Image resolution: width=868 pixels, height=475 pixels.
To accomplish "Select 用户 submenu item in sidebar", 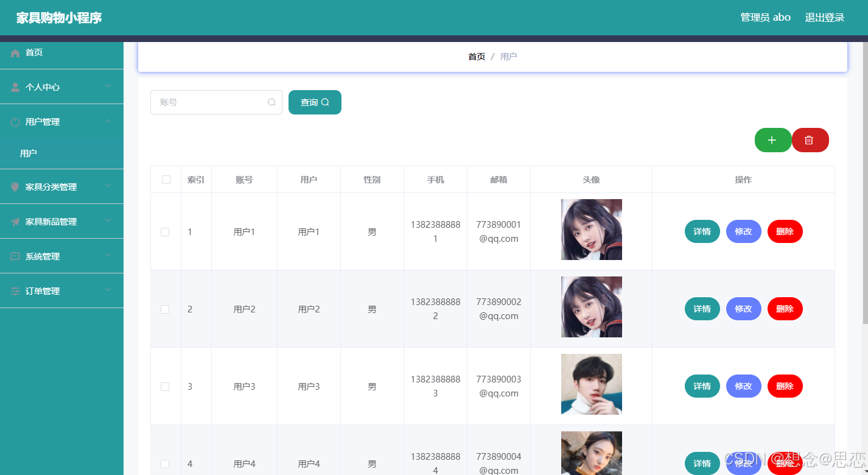I will point(61,153).
